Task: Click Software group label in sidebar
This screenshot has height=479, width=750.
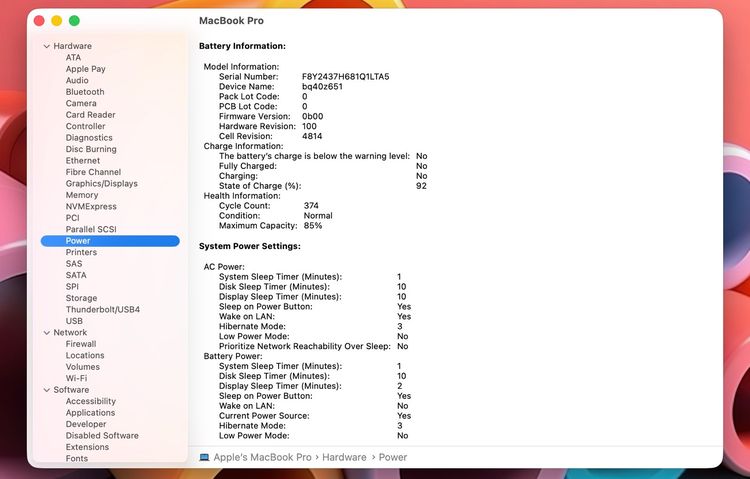Action: [x=71, y=390]
